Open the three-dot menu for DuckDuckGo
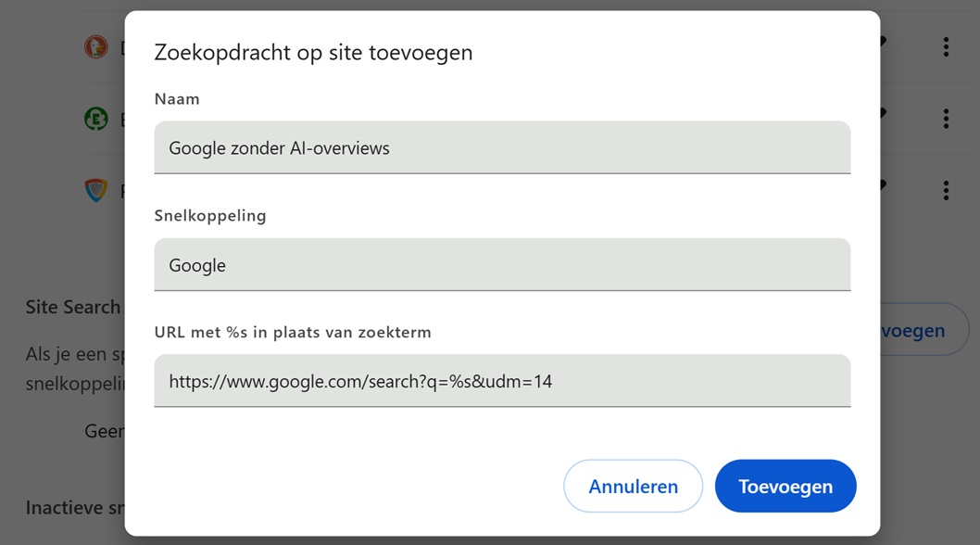Viewport: 980px width, 545px height. (x=946, y=46)
